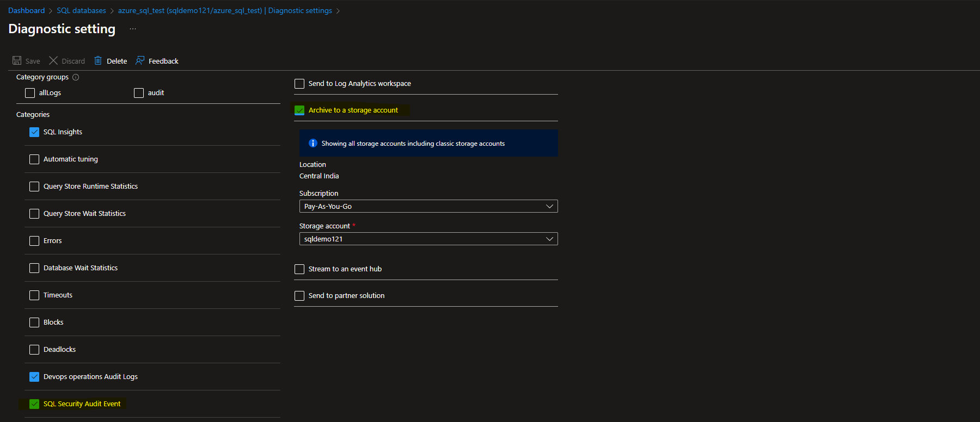This screenshot has width=980, height=422.
Task: Tick the Timeouts checkbox
Action: [34, 295]
